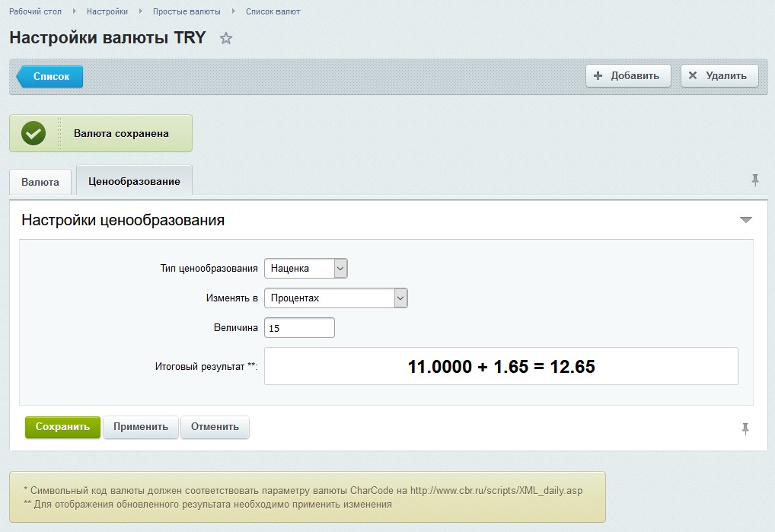Screen dimensions: 775x532
Task: Open Список валют breadcrumb link
Action: coord(273,11)
